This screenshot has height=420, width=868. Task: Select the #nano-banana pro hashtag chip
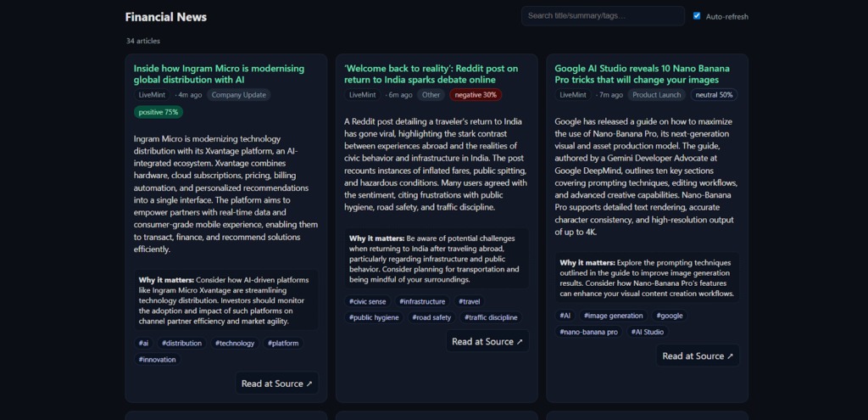(x=588, y=332)
